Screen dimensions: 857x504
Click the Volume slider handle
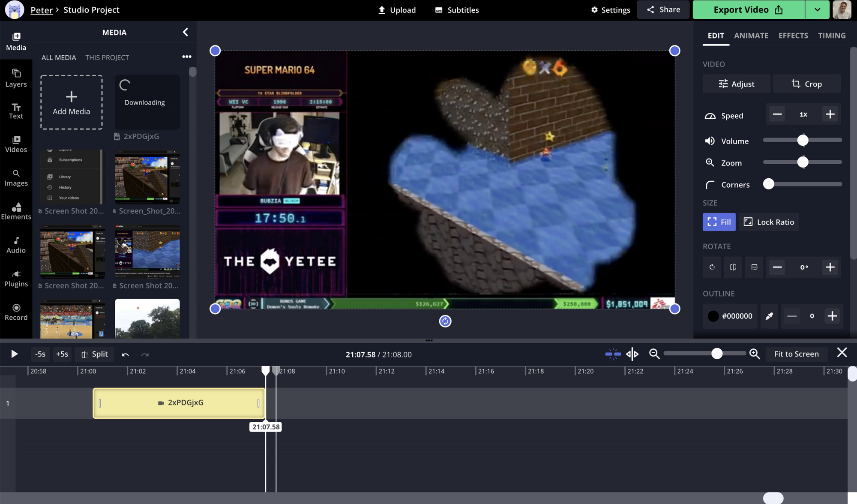coord(803,141)
